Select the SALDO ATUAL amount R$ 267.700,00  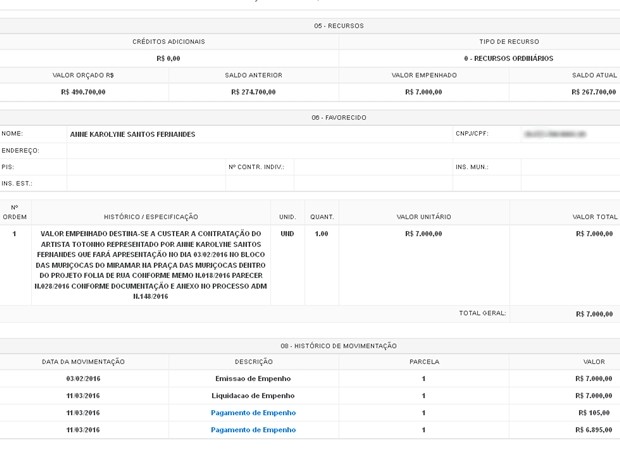click(593, 92)
